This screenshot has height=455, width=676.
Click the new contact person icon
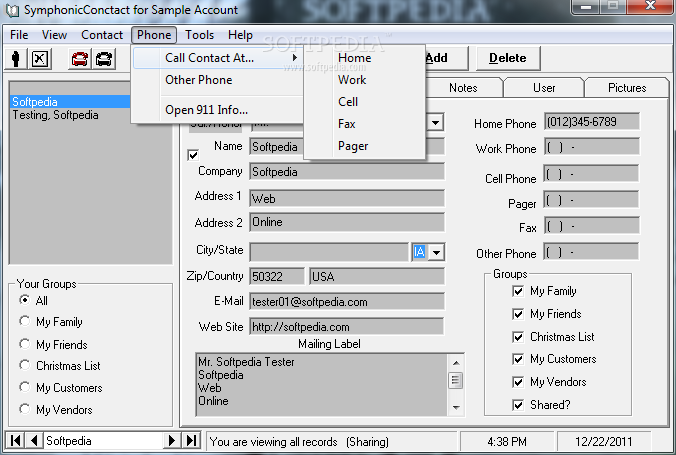pyautogui.click(x=16, y=59)
